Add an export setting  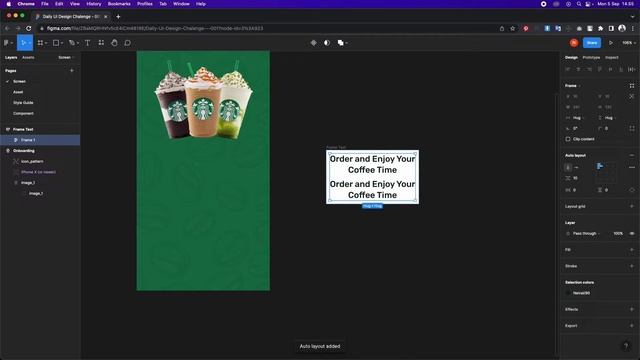[x=632, y=326]
